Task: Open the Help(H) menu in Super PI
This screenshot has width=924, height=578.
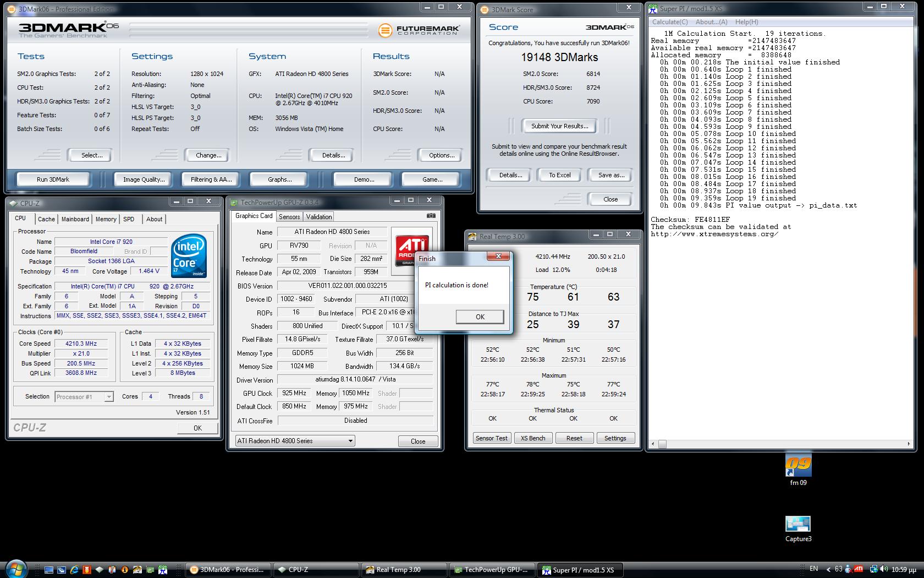Action: coord(746,22)
